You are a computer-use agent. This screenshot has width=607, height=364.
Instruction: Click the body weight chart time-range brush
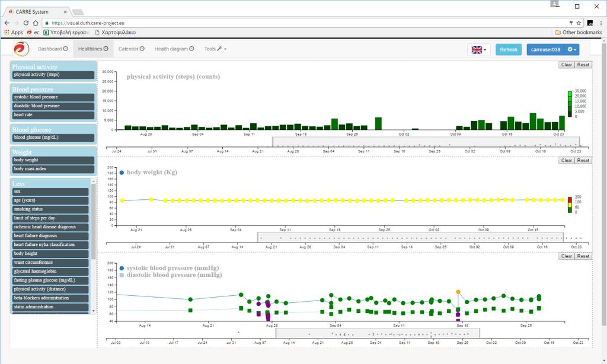click(x=410, y=237)
